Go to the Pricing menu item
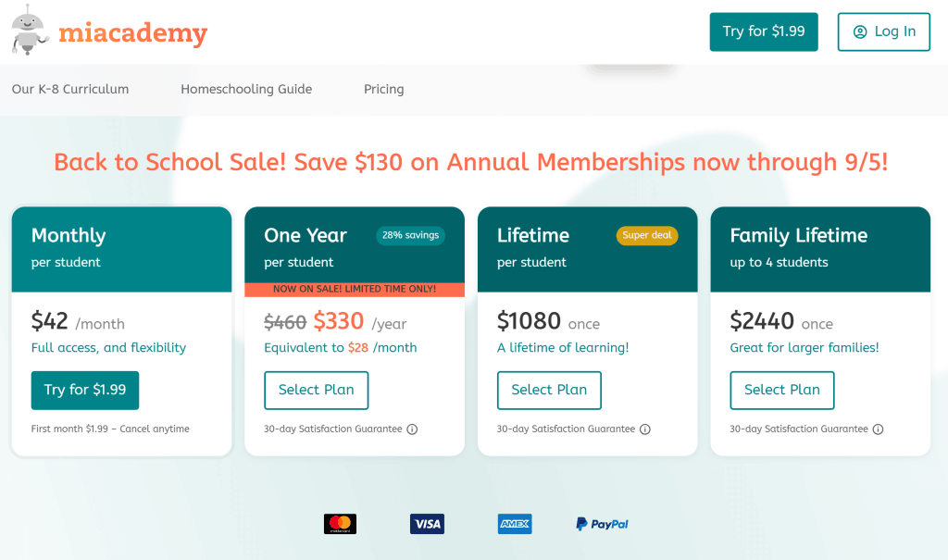 (x=384, y=90)
